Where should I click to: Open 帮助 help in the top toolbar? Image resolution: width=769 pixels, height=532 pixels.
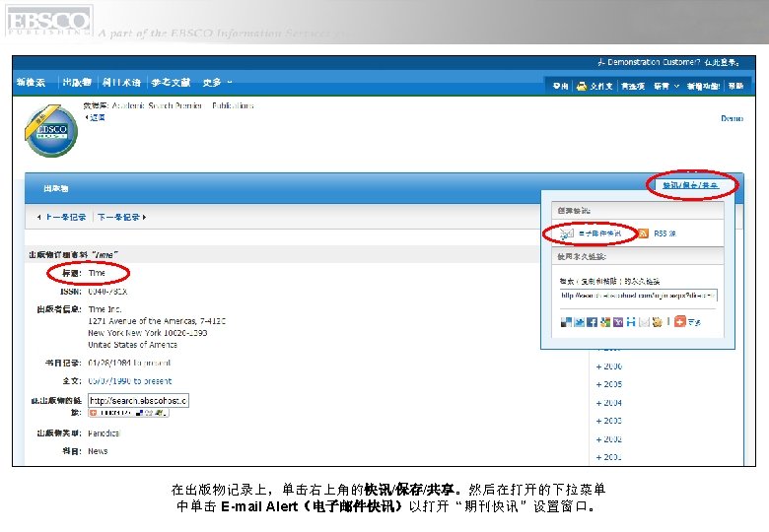pyautogui.click(x=735, y=87)
